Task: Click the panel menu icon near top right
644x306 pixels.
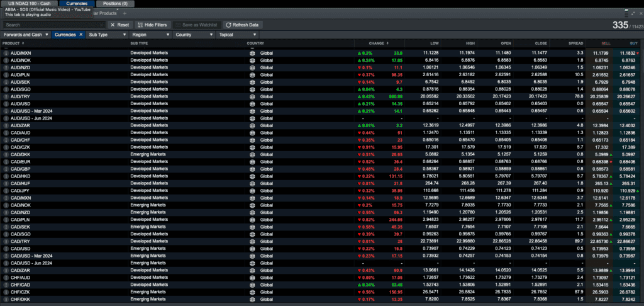Action: click(626, 13)
